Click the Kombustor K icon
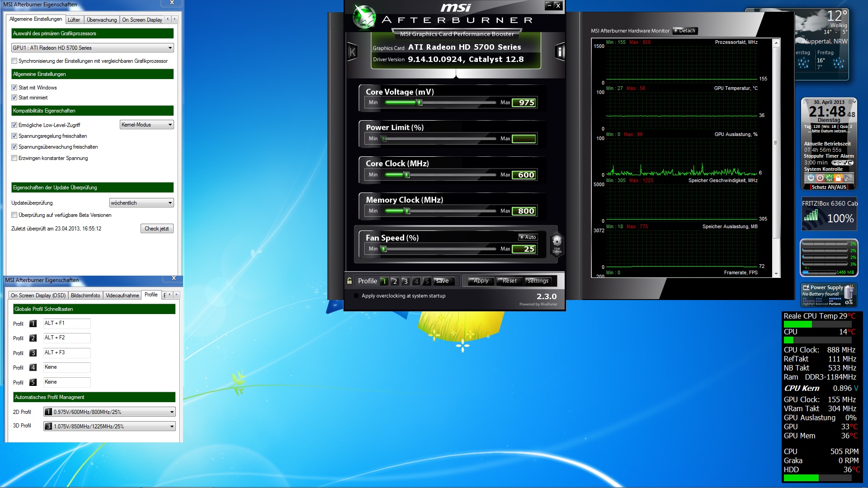The image size is (868, 488). point(352,52)
